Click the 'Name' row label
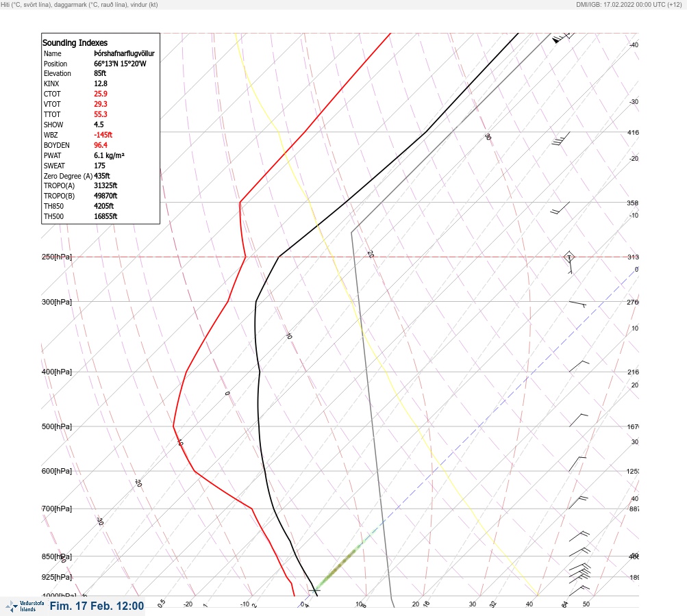The image size is (687, 616). pos(52,53)
